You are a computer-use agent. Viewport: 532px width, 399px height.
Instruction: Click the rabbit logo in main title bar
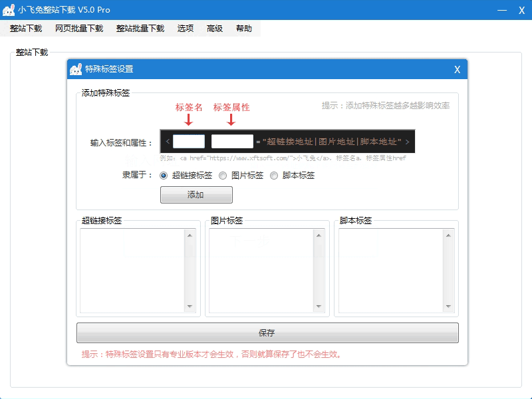pos(9,10)
